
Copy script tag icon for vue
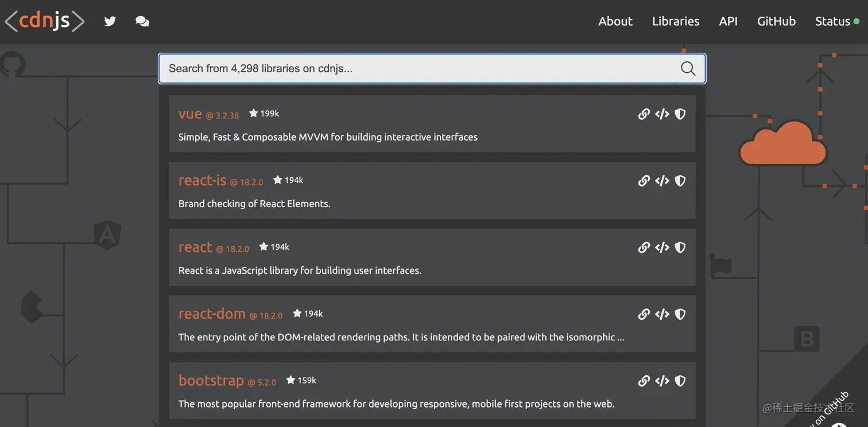tap(662, 114)
